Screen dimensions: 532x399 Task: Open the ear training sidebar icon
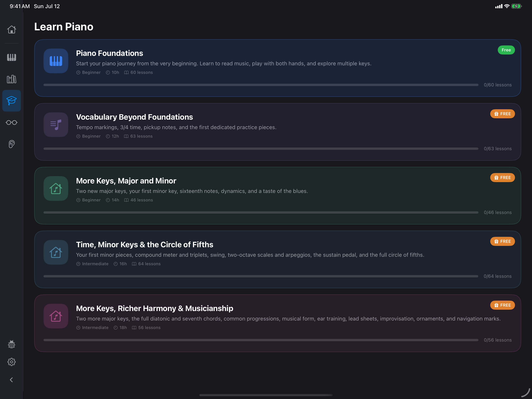click(x=12, y=144)
